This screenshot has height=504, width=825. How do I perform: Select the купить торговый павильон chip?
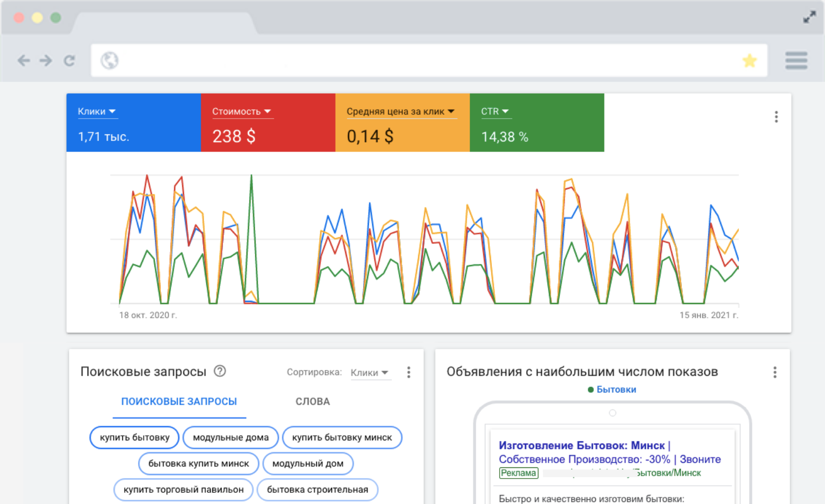[183, 489]
